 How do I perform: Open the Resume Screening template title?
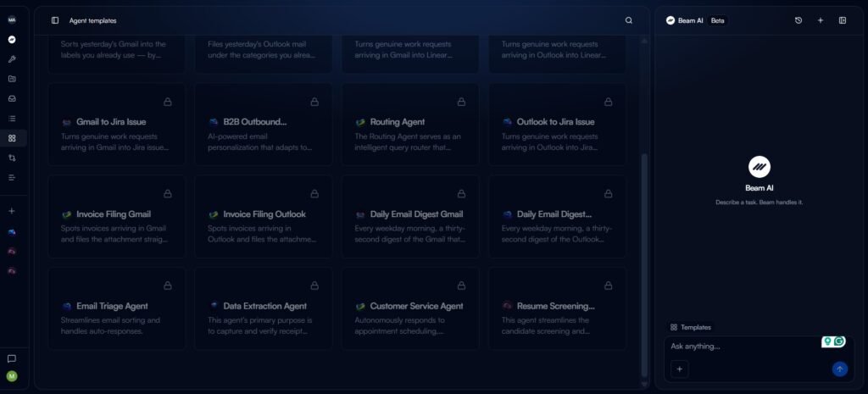coord(556,306)
